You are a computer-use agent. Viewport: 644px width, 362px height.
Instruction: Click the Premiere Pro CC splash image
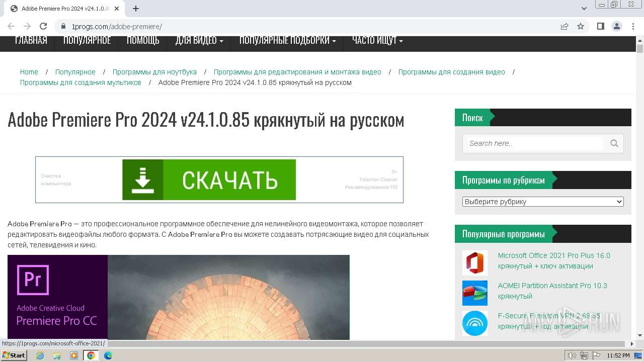pos(179,297)
